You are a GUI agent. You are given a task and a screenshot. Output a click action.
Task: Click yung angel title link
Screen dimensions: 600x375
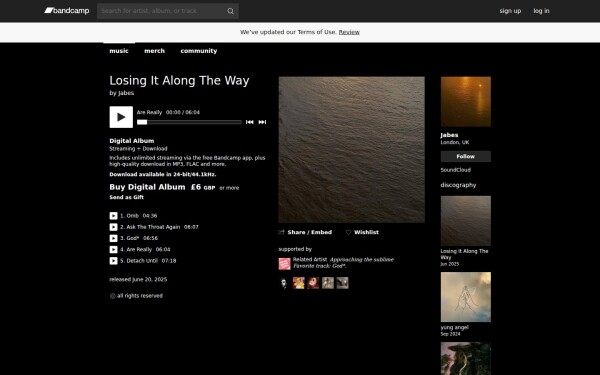click(x=455, y=328)
